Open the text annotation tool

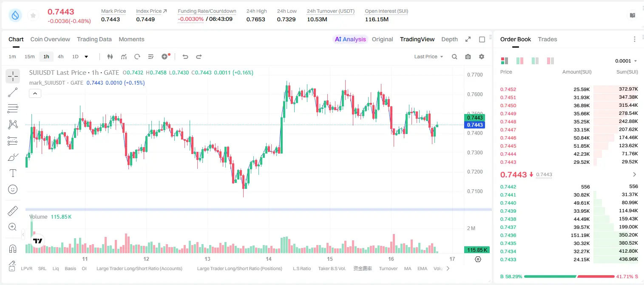[13, 173]
